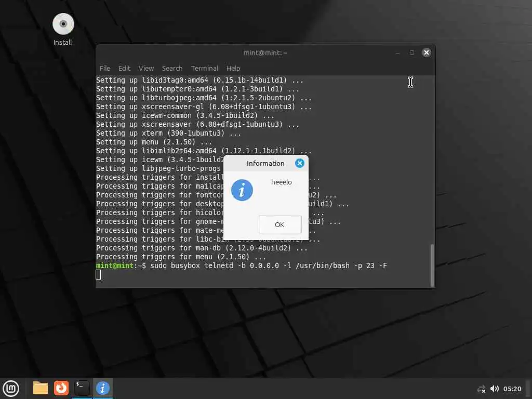Click the terminal vertical scrollbar handle
The height and width of the screenshot is (399, 532).
point(432,265)
